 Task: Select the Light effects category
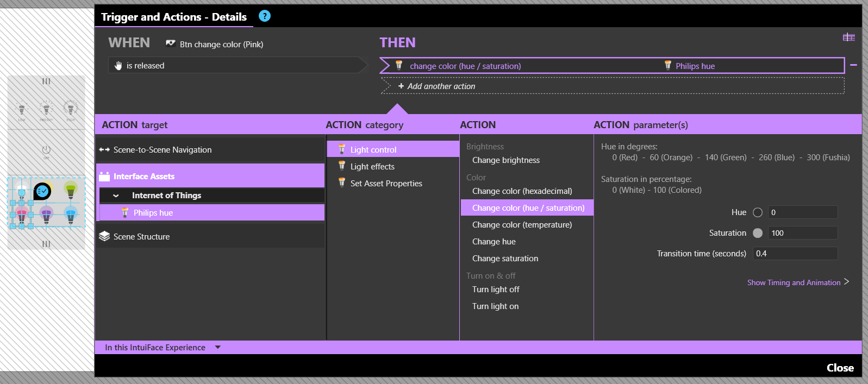(x=372, y=167)
